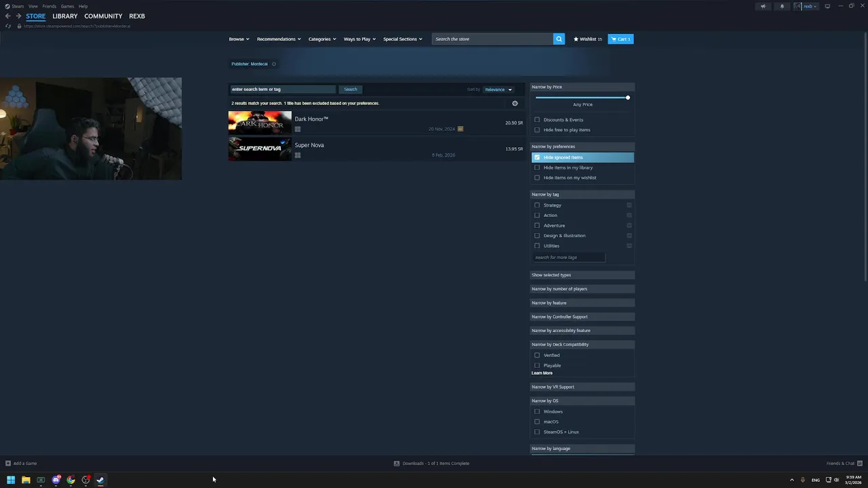Check Hide items on my wishlist
Screen dimensions: 868x488
537,178
